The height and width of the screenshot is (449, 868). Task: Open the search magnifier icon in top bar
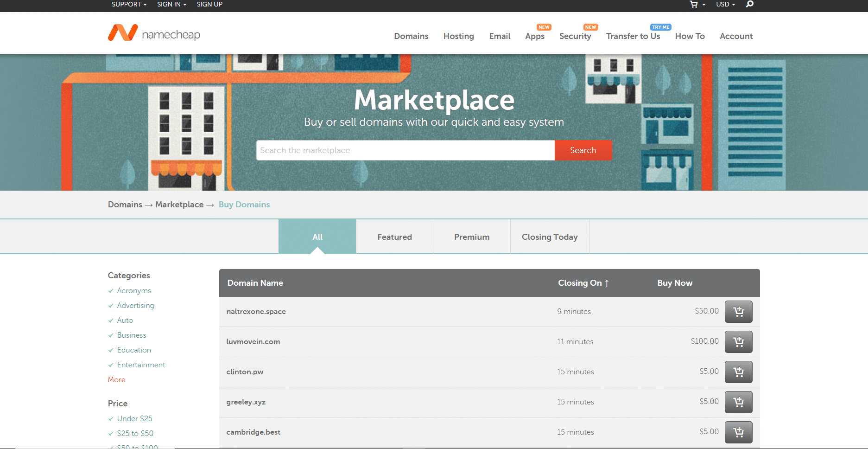(749, 4)
